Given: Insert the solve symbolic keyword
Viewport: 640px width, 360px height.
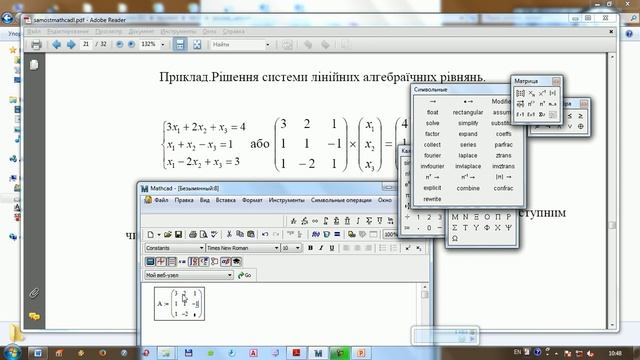Looking at the screenshot, I should pos(432,123).
